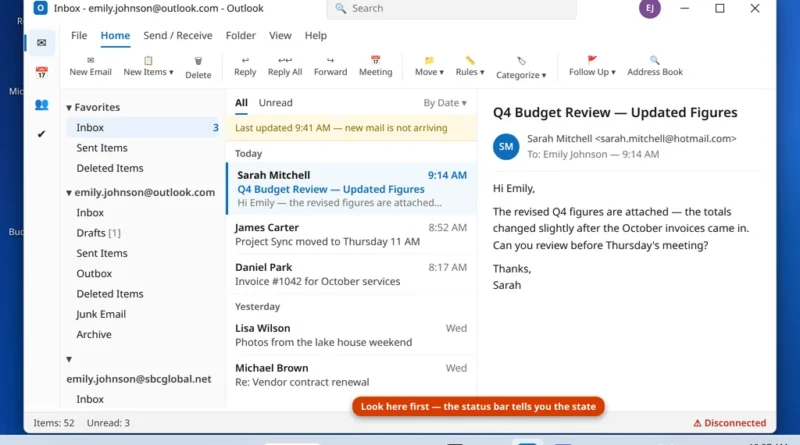800x445 pixels.
Task: Open Sarah Mitchell's Q4 Budget Review email
Action: (352, 189)
